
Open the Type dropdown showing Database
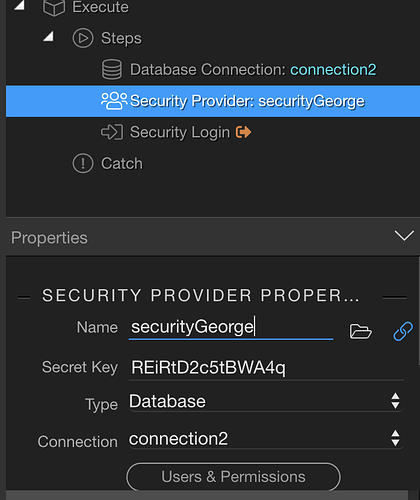(266, 401)
